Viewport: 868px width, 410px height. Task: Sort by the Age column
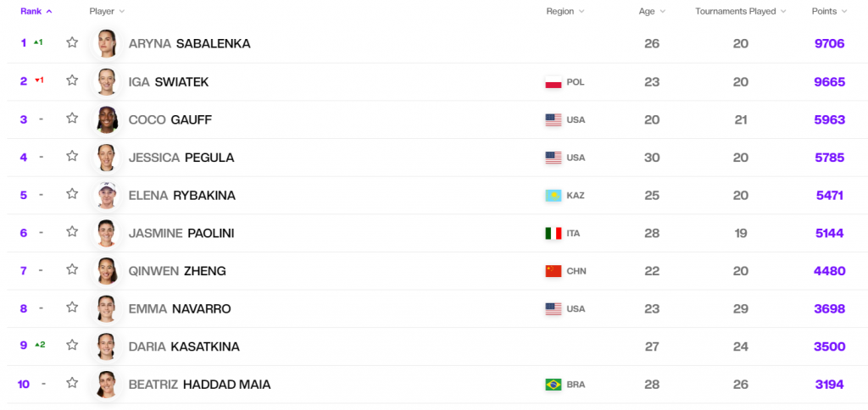point(651,11)
